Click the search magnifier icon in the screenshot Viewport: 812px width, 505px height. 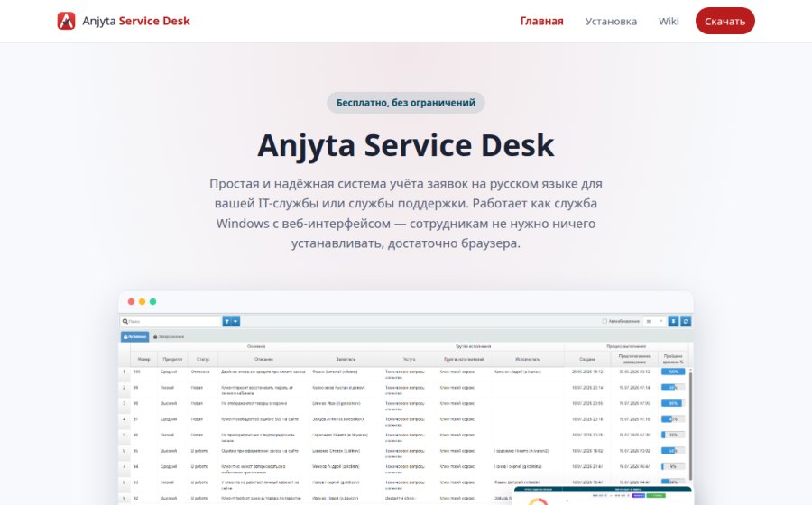click(x=125, y=321)
